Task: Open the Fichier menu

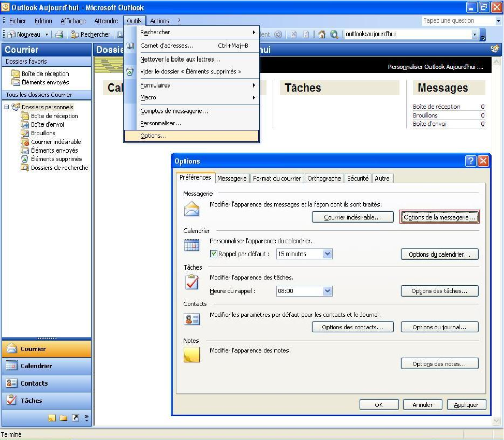Action: 18,21
